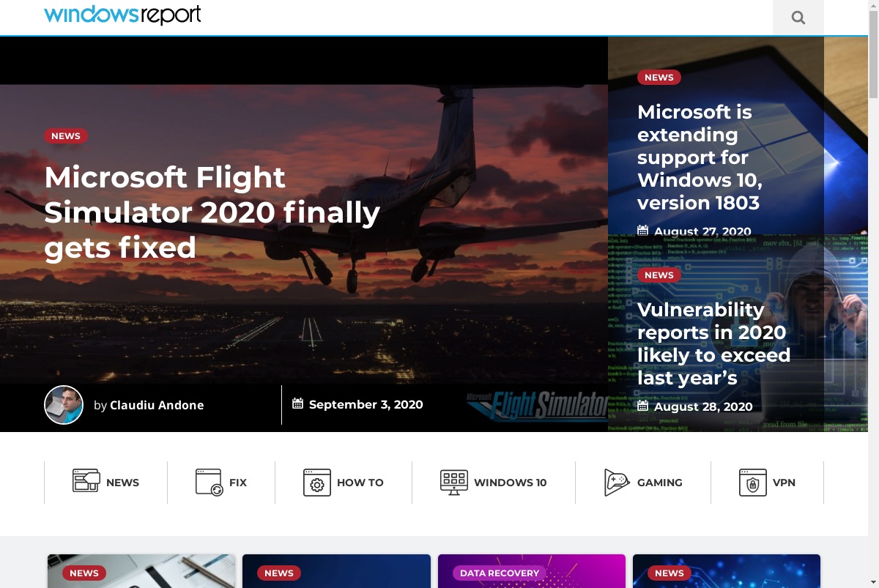Image resolution: width=879 pixels, height=588 pixels.
Task: Click calendar icon beside August 28, 2020
Action: coord(642,406)
